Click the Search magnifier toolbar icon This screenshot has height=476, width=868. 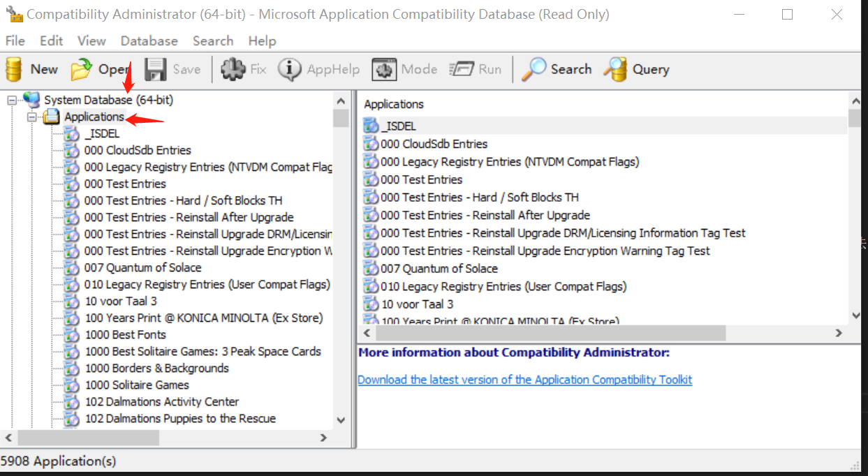pyautogui.click(x=534, y=69)
